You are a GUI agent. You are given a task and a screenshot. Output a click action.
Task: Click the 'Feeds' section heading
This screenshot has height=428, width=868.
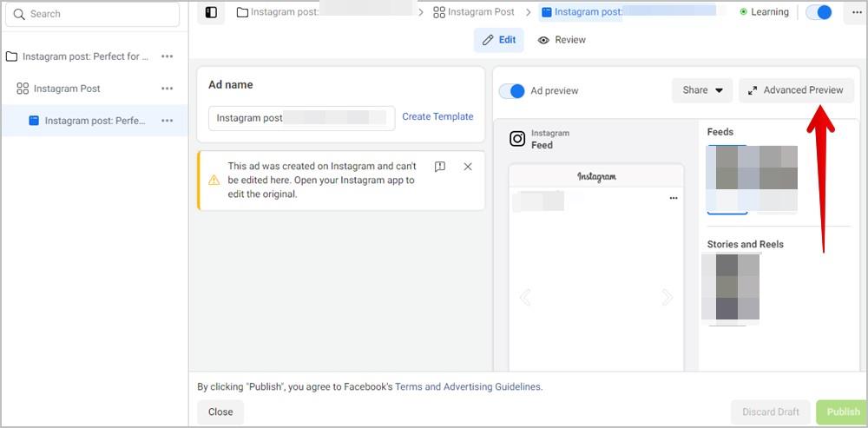pyautogui.click(x=720, y=132)
